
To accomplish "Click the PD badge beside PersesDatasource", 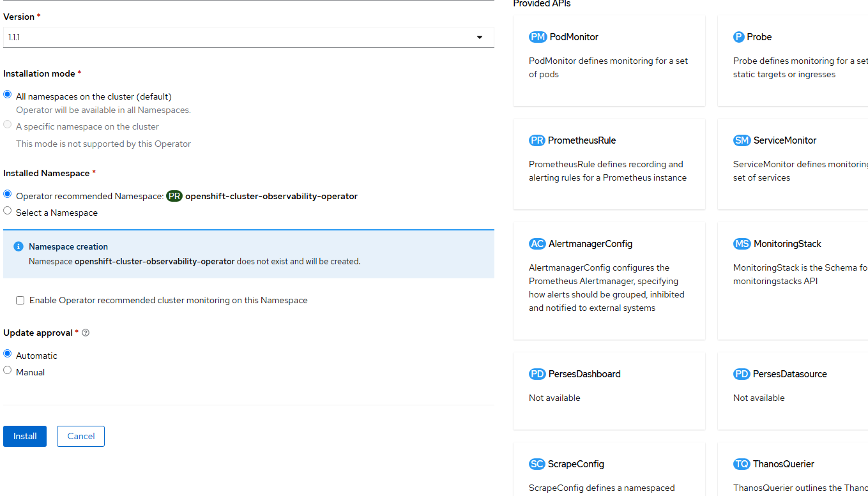I will point(742,374).
